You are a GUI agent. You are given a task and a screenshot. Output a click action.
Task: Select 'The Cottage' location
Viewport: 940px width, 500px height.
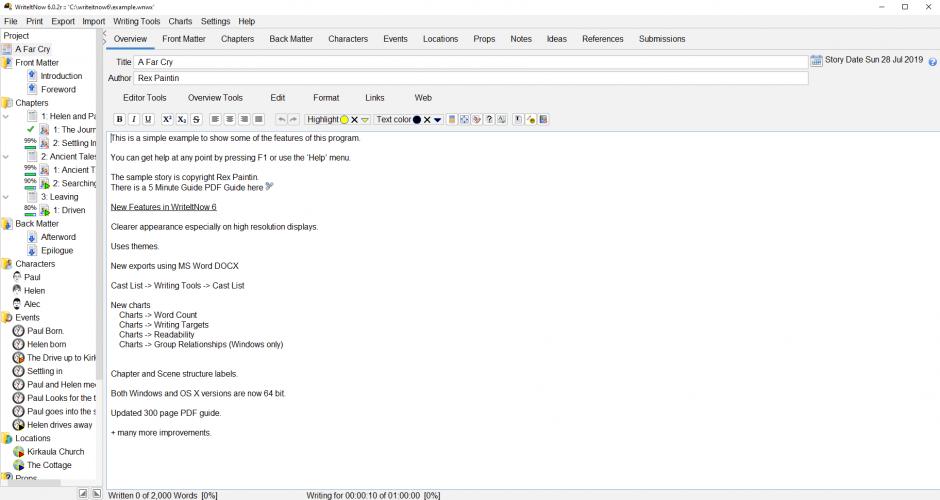[x=49, y=465]
